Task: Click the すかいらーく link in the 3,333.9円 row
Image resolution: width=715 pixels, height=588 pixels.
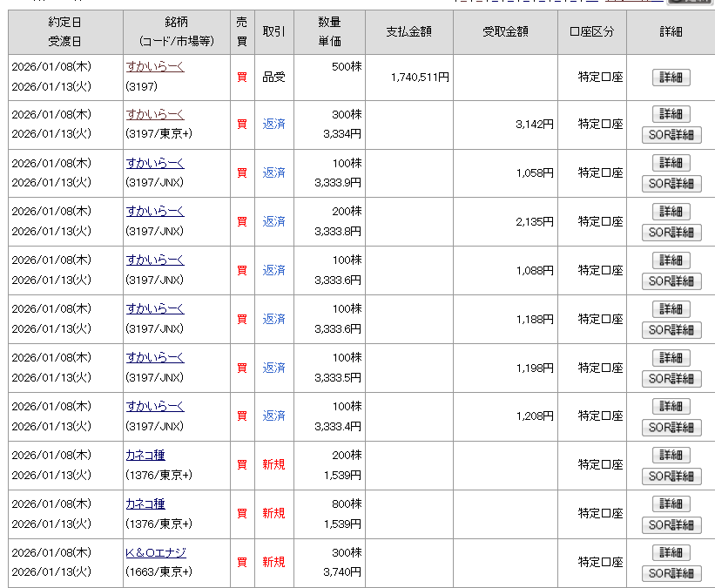Action: (x=155, y=163)
